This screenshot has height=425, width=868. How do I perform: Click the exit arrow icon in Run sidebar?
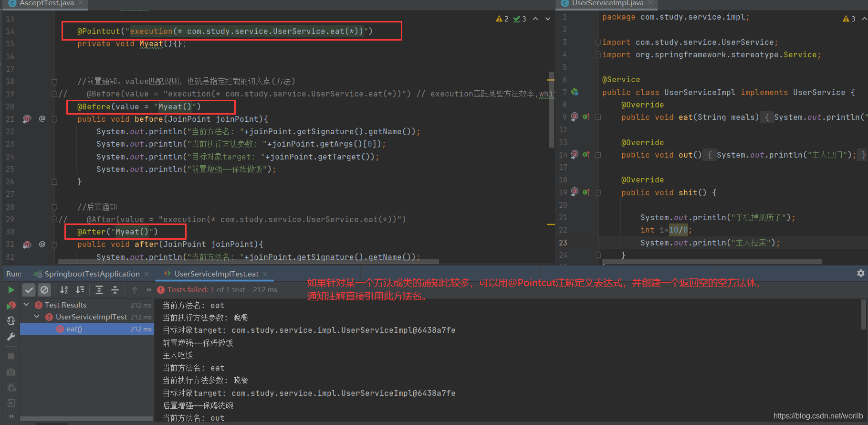11,403
